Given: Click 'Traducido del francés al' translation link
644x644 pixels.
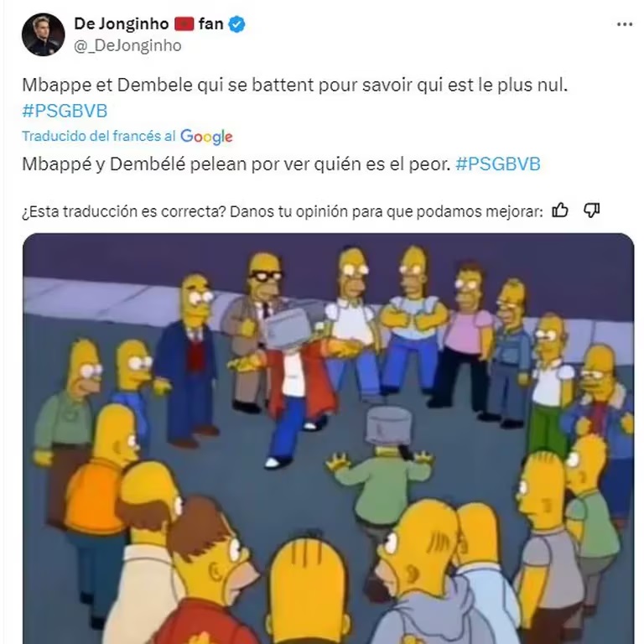Looking at the screenshot, I should pyautogui.click(x=99, y=136).
